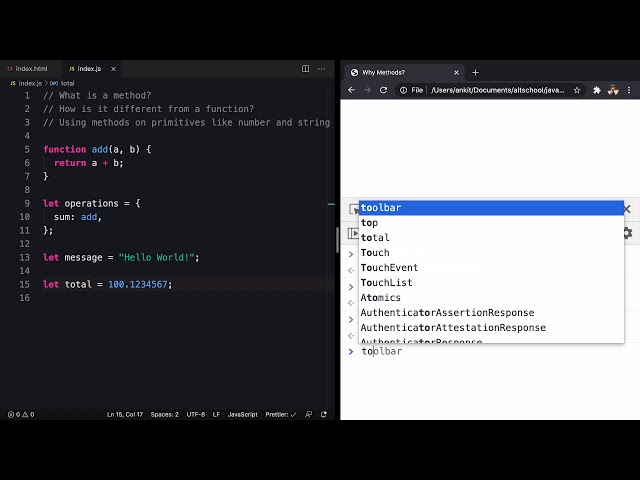Select AuthenticatorAssertionResponse suggestion
Image resolution: width=640 pixels, height=480 pixels.
tap(491, 313)
